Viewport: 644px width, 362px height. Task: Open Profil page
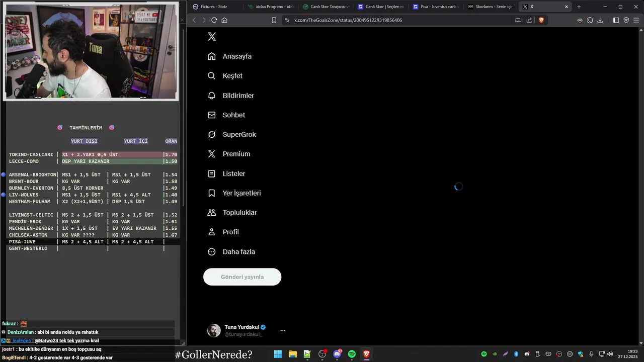pyautogui.click(x=223, y=232)
